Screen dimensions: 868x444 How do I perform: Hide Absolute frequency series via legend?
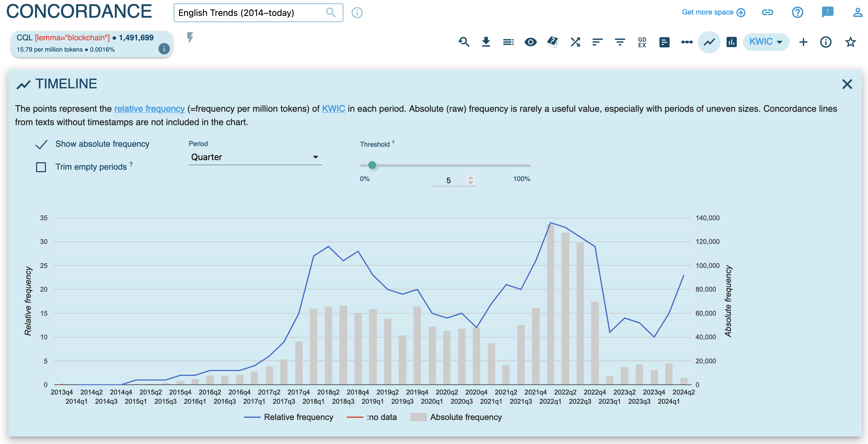tap(456, 417)
